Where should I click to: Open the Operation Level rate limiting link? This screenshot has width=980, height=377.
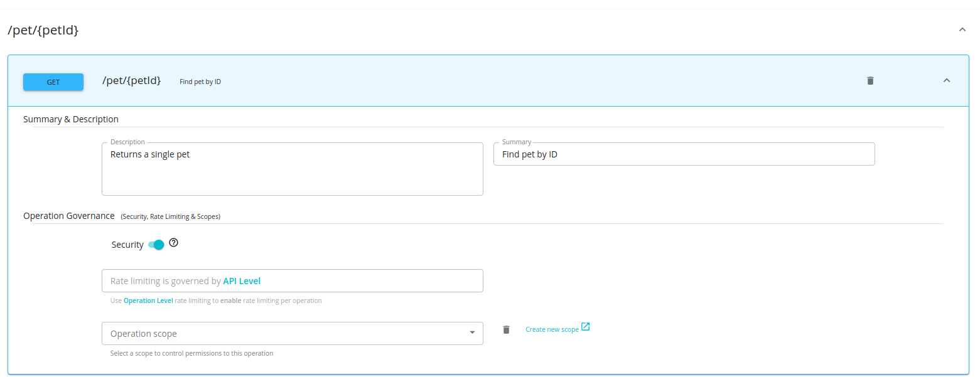tap(148, 300)
